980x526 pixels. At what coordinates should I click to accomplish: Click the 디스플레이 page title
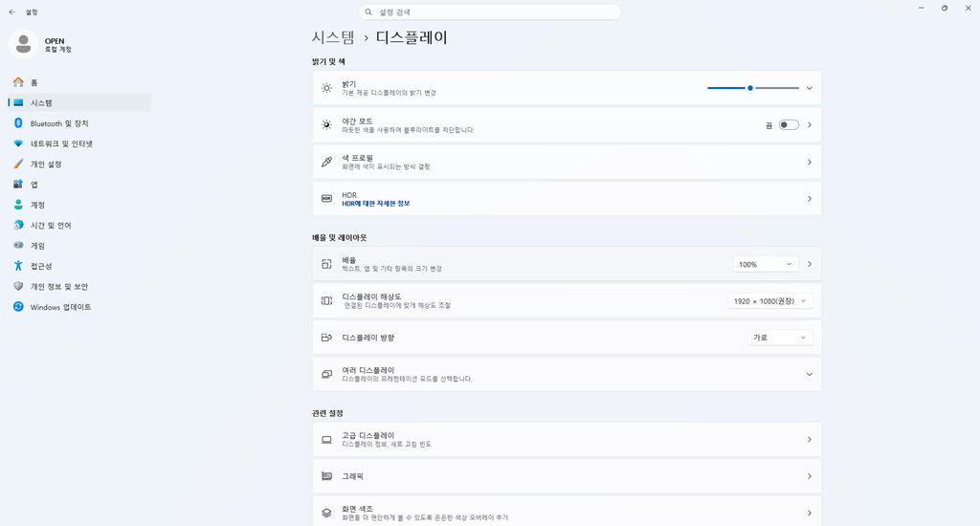[412, 37]
